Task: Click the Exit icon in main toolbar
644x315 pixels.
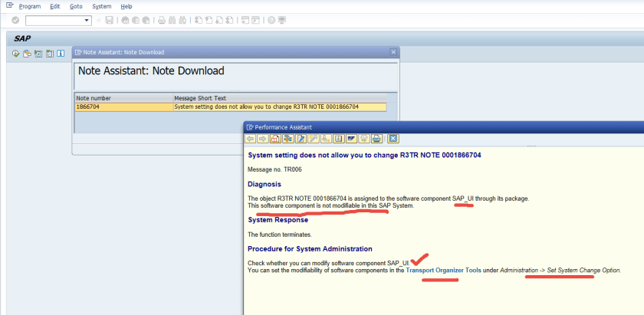Action: [136, 20]
